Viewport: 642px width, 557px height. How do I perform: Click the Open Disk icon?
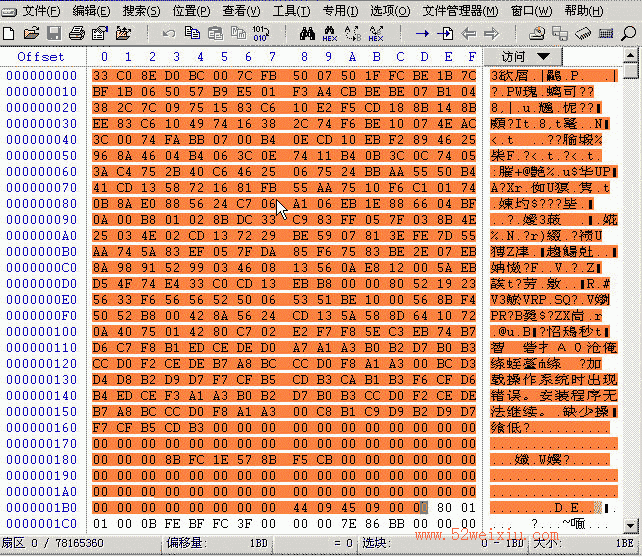pos(536,33)
